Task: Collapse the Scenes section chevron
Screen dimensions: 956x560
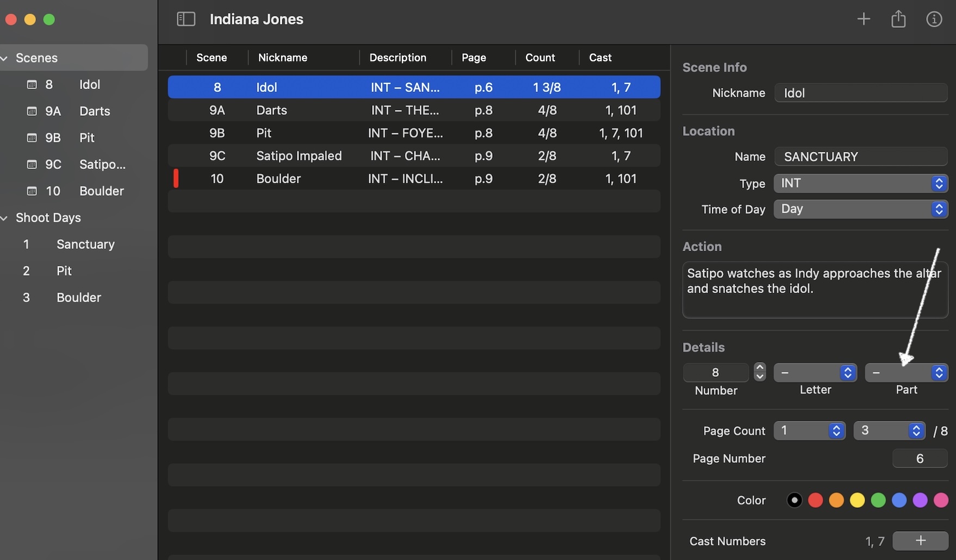Action: point(4,58)
